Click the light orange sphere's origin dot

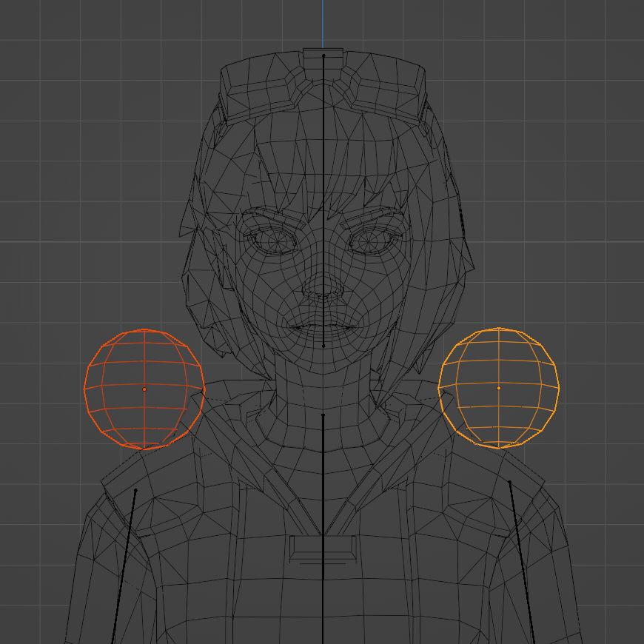(499, 388)
